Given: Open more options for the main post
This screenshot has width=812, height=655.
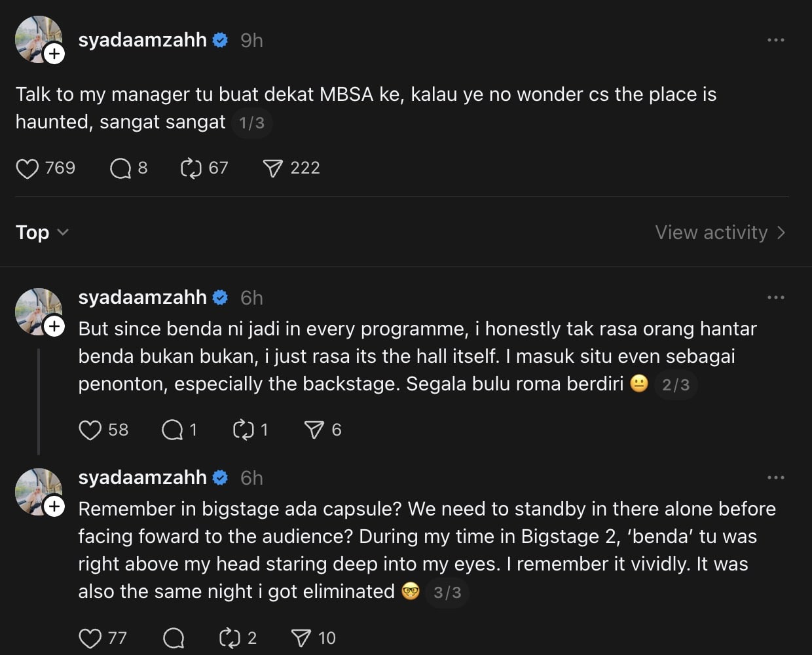Looking at the screenshot, I should point(775,40).
